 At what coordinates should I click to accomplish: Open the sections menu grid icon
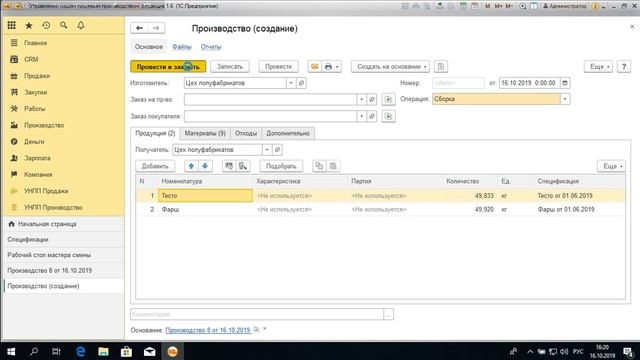click(x=11, y=25)
